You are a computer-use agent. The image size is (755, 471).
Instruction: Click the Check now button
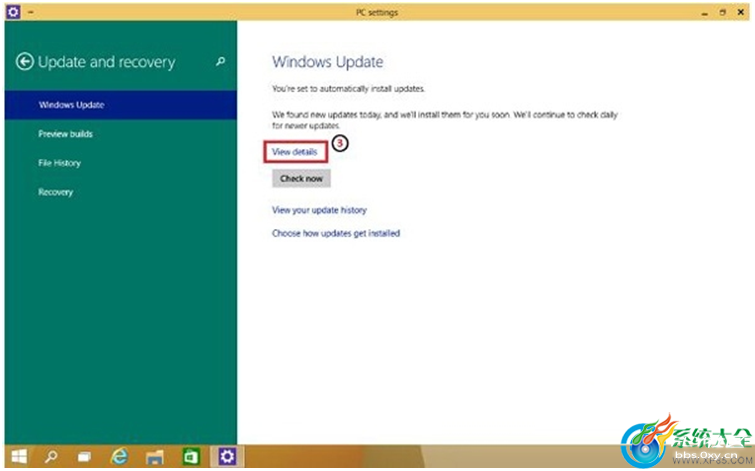[301, 179]
